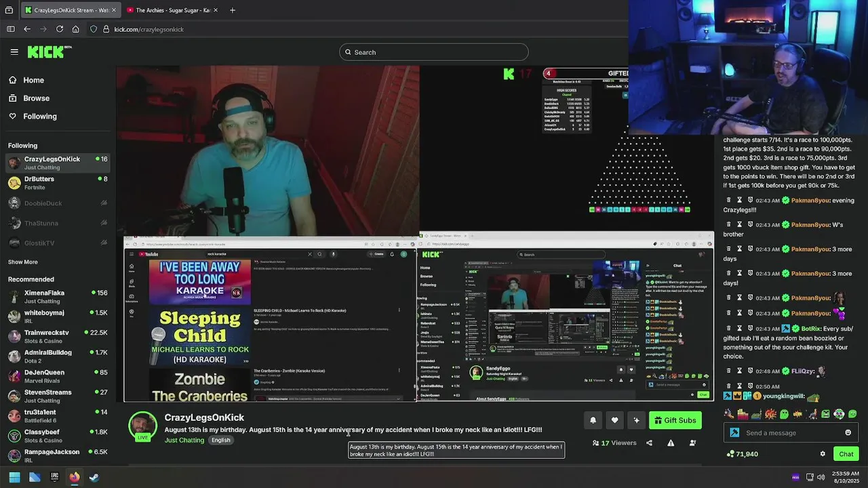The height and width of the screenshot is (488, 868).
Task: Click the Kick logo
Action: coord(49,52)
